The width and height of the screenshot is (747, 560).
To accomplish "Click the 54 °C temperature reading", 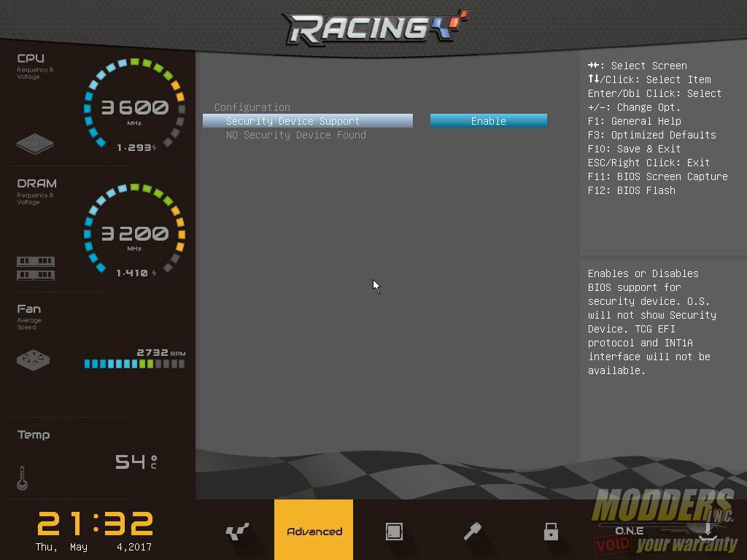I will coord(136,462).
